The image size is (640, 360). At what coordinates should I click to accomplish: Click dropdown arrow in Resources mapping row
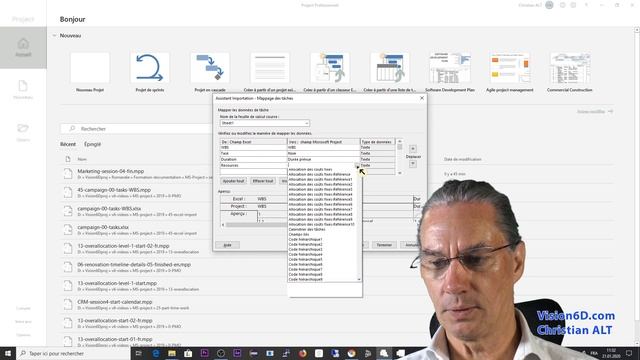(357, 166)
